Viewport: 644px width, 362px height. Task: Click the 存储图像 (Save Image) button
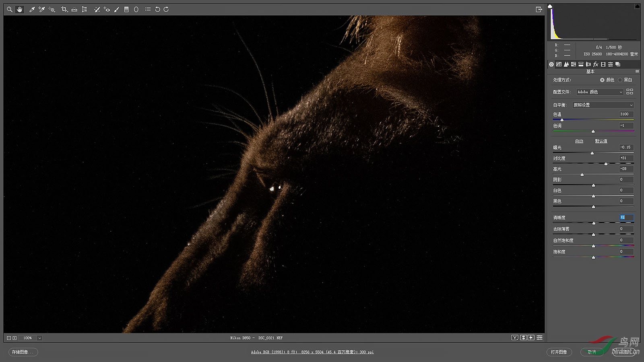[x=23, y=352]
